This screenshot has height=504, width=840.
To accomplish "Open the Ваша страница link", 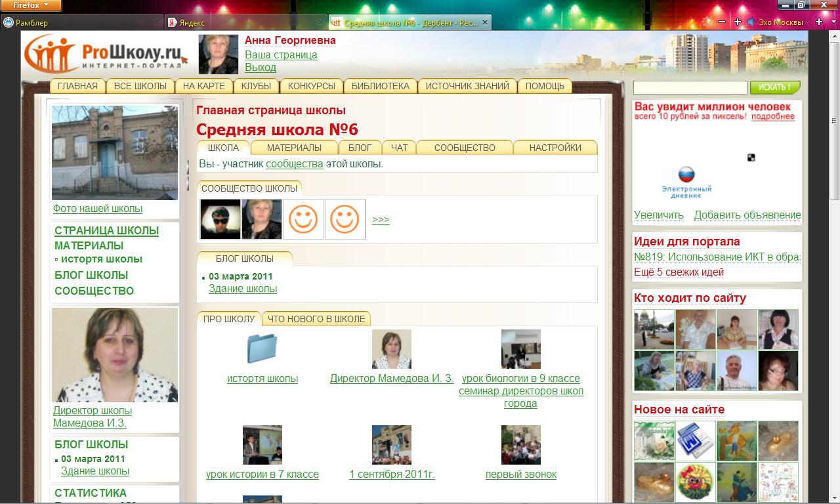I will [x=281, y=54].
